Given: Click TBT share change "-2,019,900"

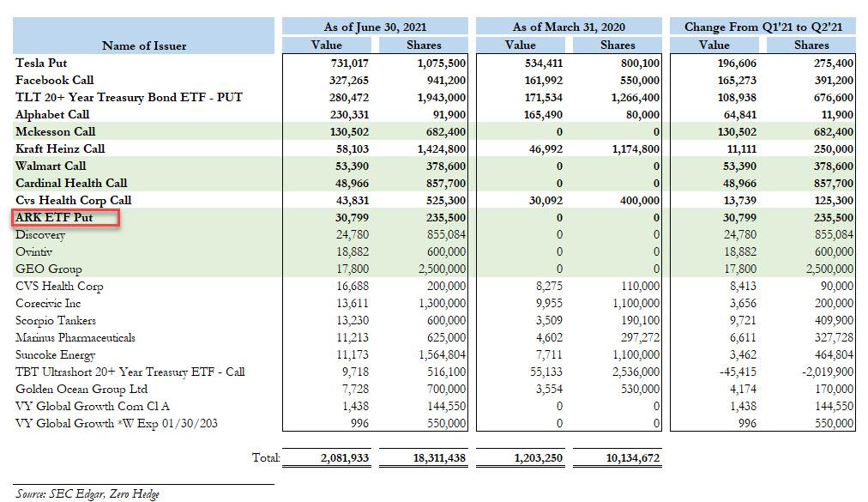Looking at the screenshot, I should pyautogui.click(x=828, y=372).
